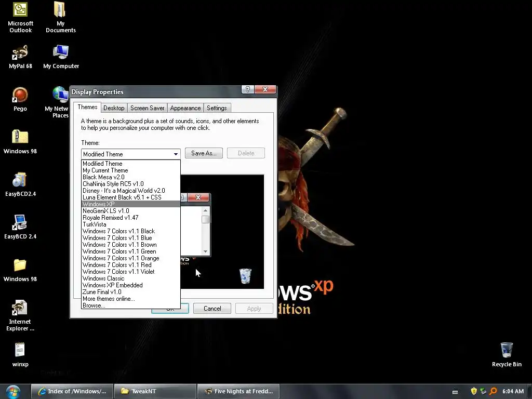Select the TurkVista theme
Screen dimensions: 532x399
click(130, 224)
